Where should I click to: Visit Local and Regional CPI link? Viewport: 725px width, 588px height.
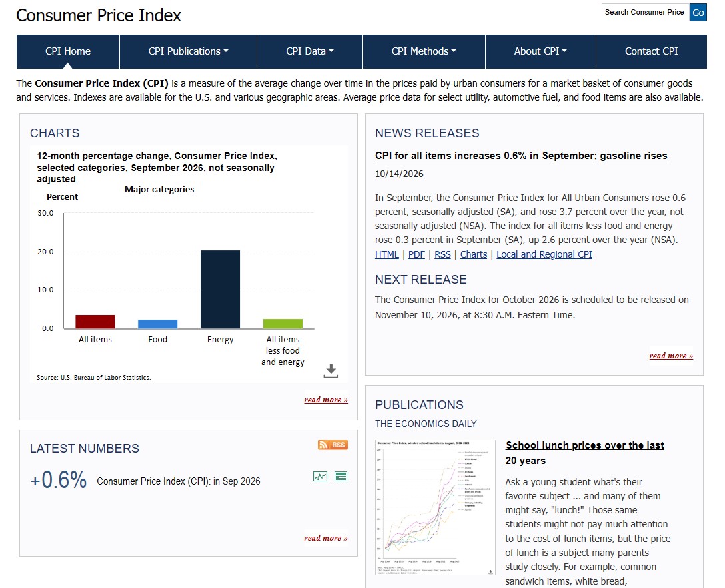(544, 254)
